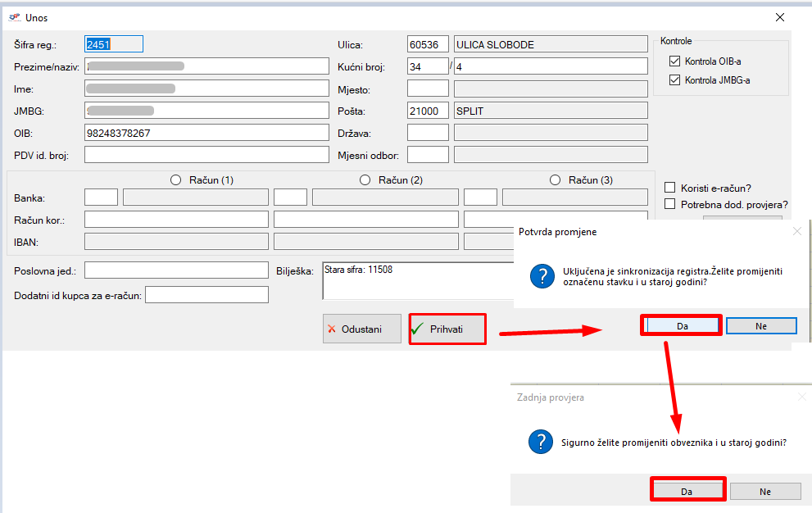
Task: Choose the Račun (3) radio button
Action: [x=555, y=180]
